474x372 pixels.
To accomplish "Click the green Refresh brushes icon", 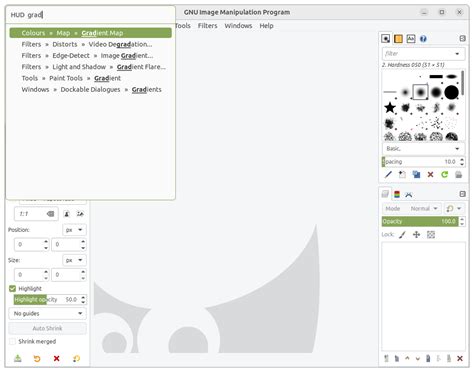I will 444,174.
